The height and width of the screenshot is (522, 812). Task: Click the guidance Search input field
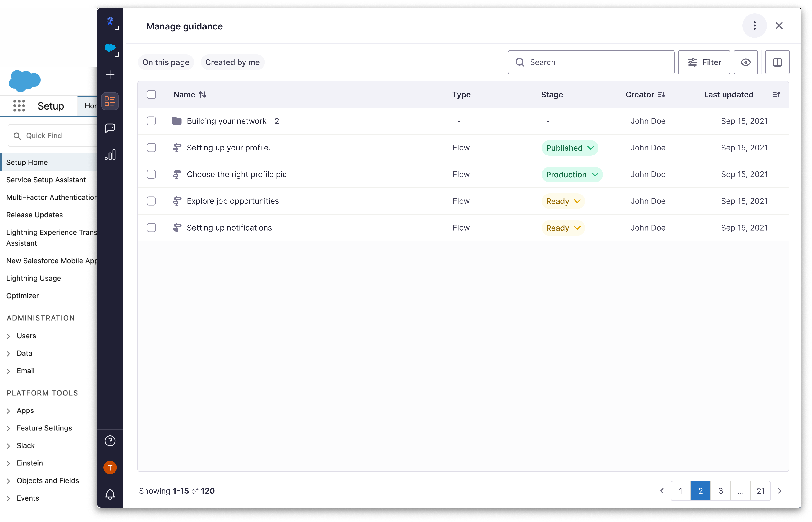click(x=597, y=62)
